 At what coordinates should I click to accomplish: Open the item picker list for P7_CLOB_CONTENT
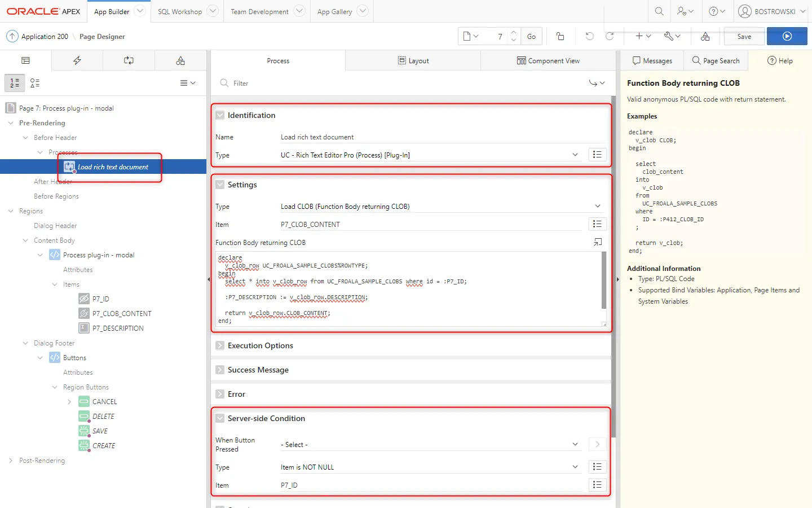click(597, 224)
